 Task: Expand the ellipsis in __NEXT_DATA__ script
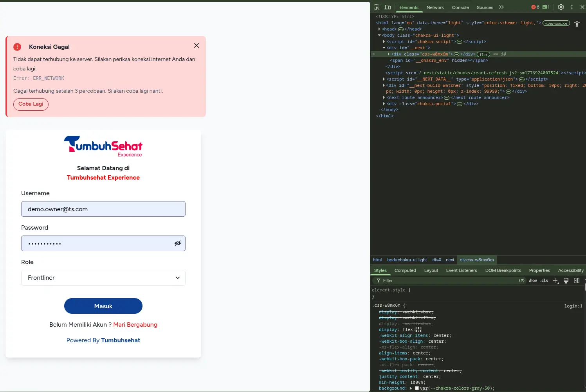[522, 79]
